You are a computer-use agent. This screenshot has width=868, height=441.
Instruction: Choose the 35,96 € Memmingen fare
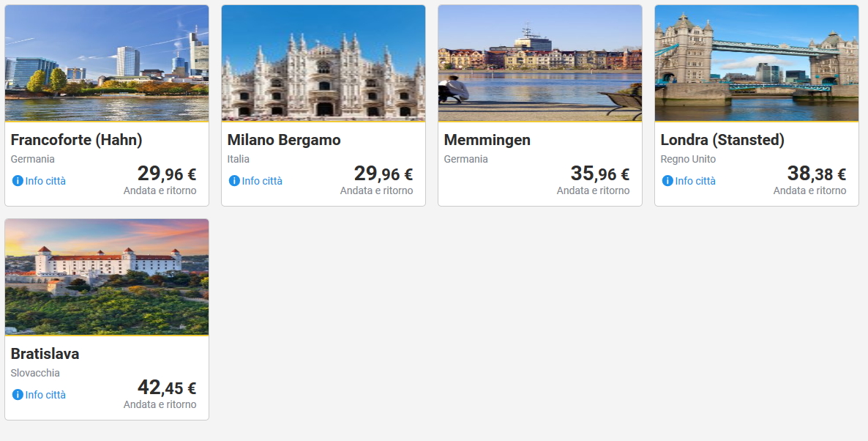click(x=599, y=174)
